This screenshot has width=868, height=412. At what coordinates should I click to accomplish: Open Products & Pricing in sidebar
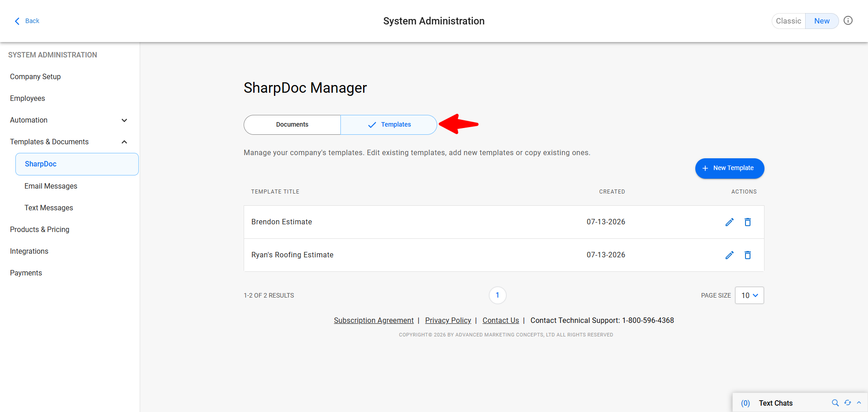(40, 230)
